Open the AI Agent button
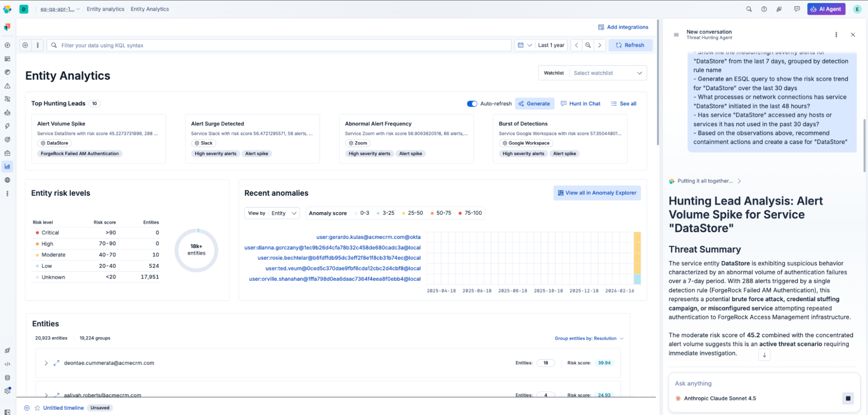The height and width of the screenshot is (415, 868). (x=826, y=9)
